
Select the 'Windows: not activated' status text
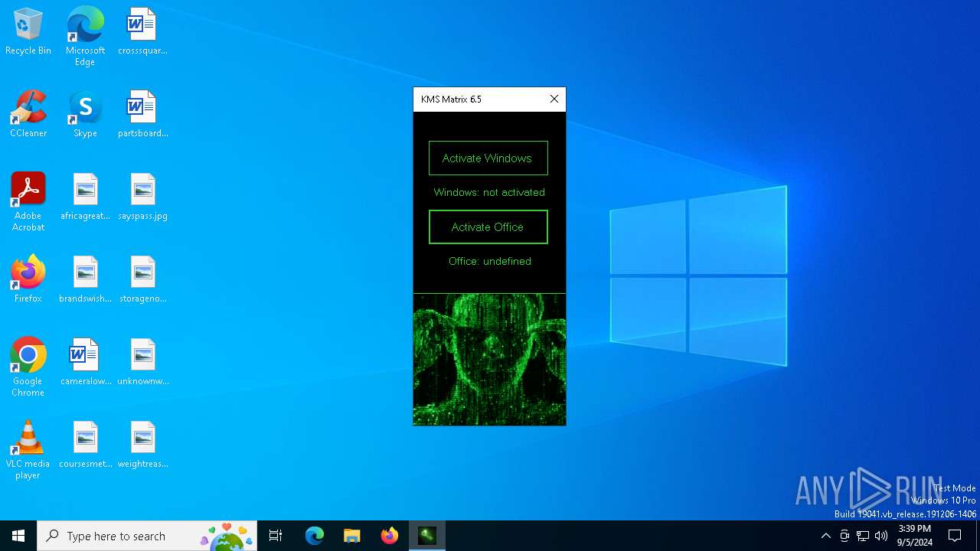[489, 192]
